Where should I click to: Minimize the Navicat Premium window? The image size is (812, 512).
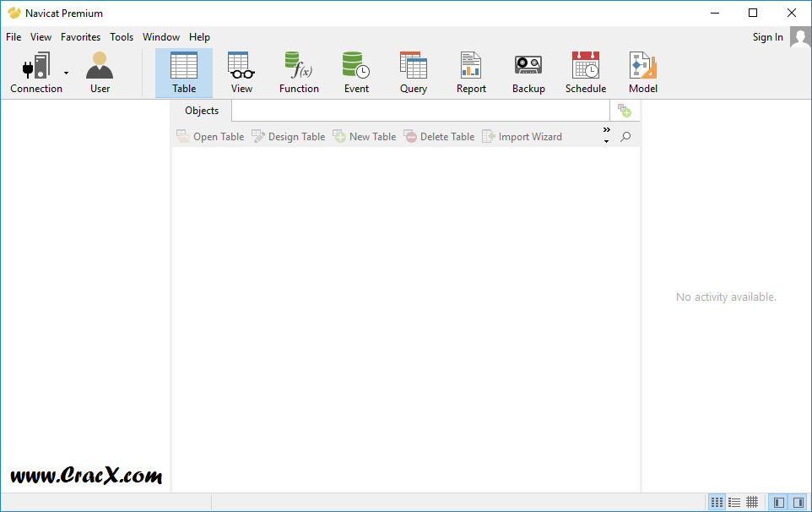tap(715, 13)
